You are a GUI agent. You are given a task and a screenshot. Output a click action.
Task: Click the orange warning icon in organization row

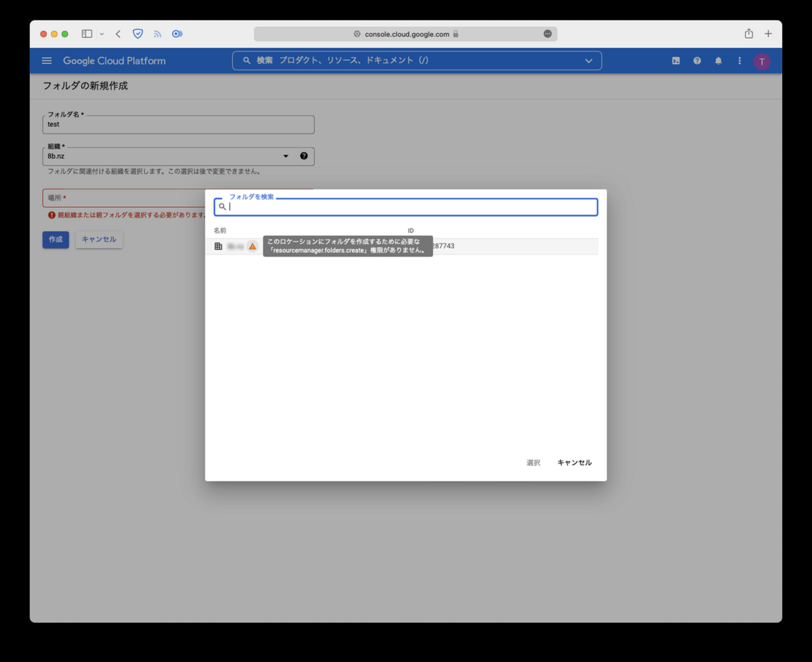(252, 246)
